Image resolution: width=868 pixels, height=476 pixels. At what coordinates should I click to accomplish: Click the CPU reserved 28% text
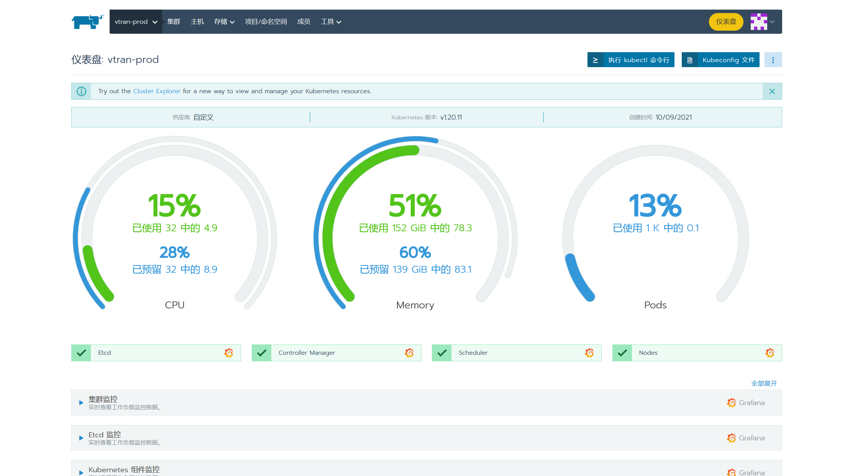[x=174, y=252]
